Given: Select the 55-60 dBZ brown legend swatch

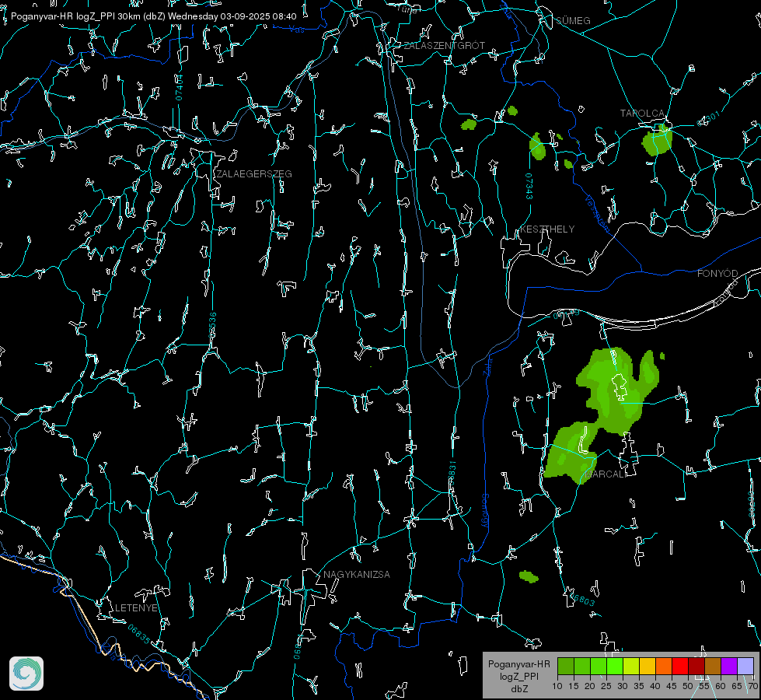Looking at the screenshot, I should click(713, 666).
